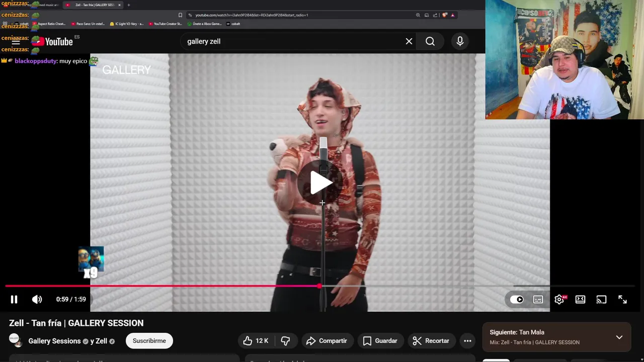Click the browser address bar URL
The height and width of the screenshot is (362, 644).
[252, 15]
